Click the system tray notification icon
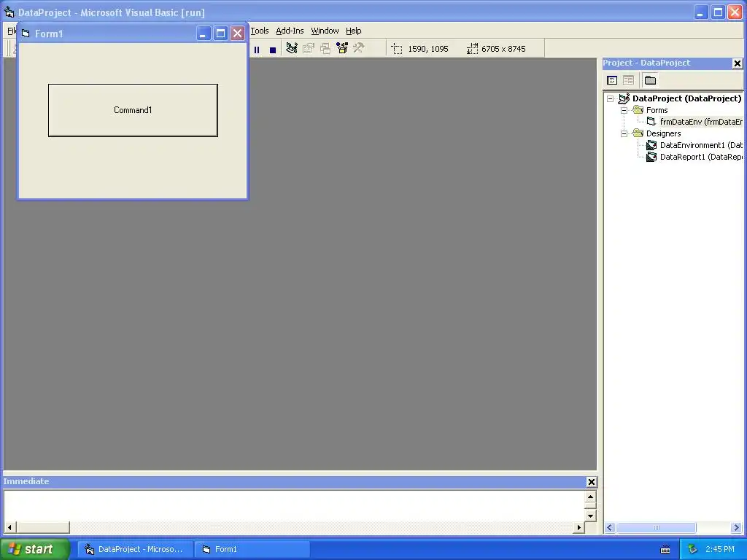The image size is (747, 560). pos(693,549)
